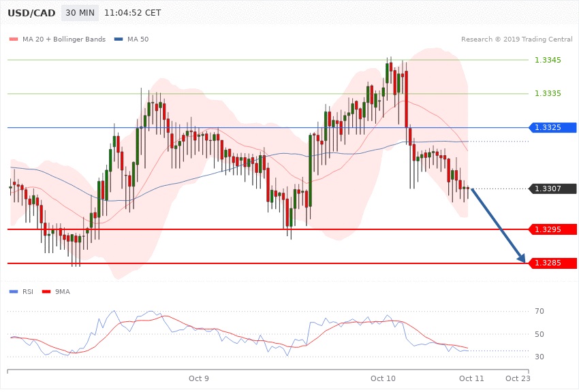579x392 pixels.
Task: Click the USD/CAD symbol title
Action: (x=31, y=13)
